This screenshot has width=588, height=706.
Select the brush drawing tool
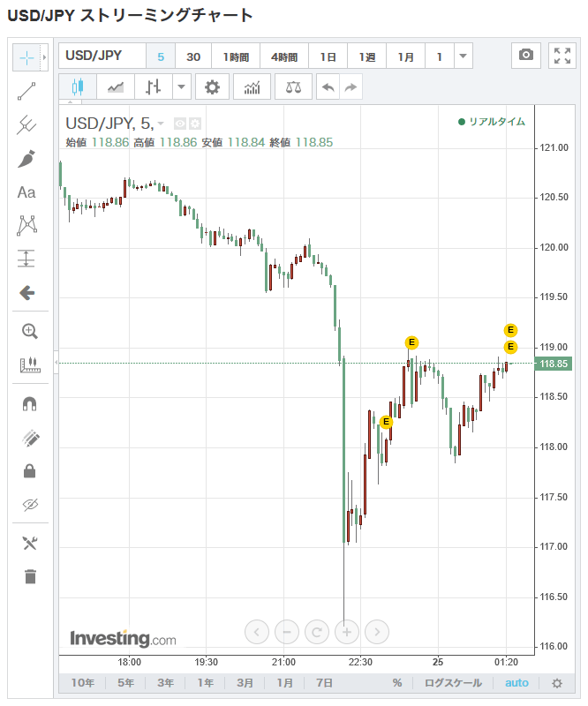(x=26, y=159)
